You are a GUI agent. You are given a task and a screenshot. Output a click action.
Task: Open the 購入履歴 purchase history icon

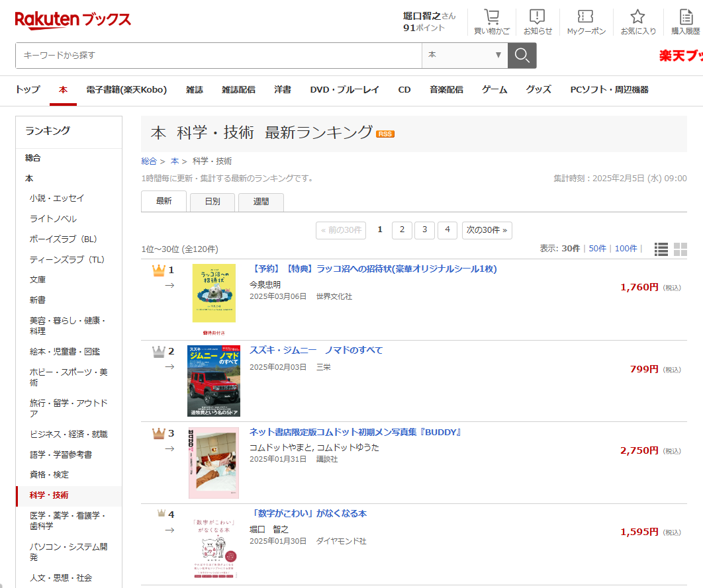(686, 17)
